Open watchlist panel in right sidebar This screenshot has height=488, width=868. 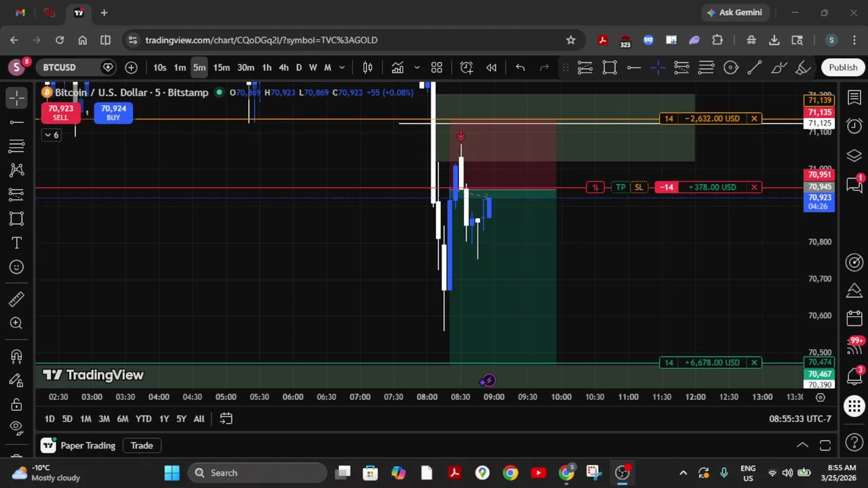tap(854, 98)
